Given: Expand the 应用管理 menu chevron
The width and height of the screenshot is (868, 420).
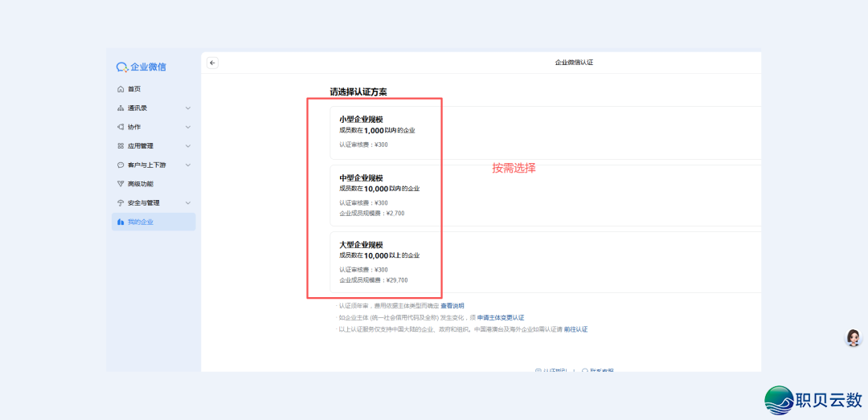Looking at the screenshot, I should point(188,146).
